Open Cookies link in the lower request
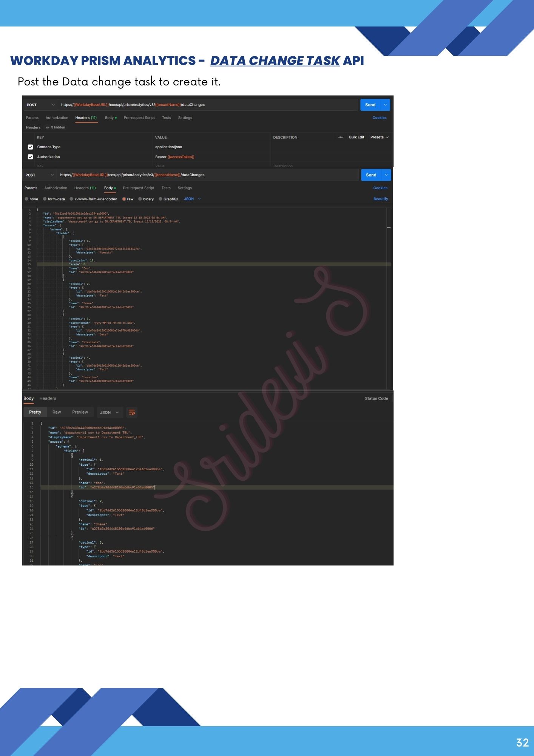534x756 pixels. 380,188
